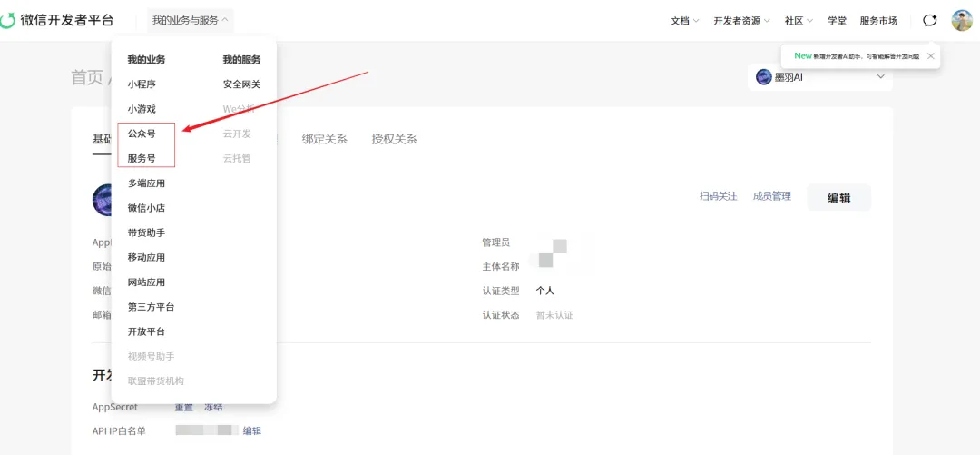
Task: Open We分析 under 我的服务
Action: point(239,109)
